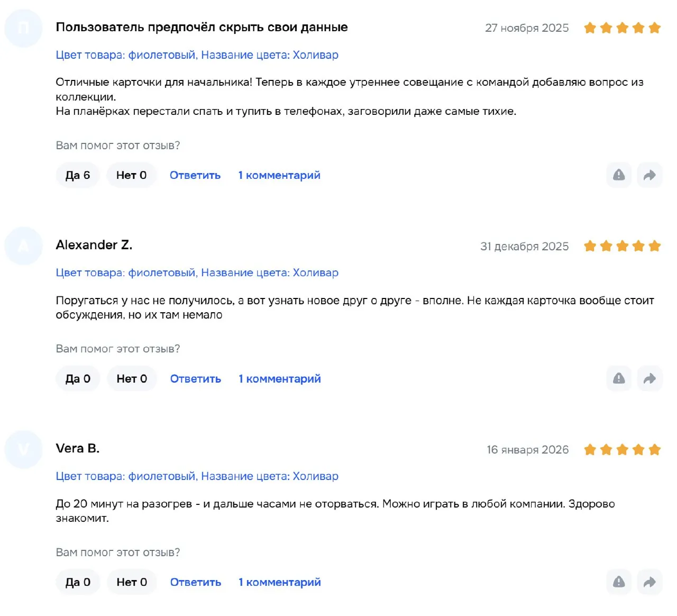Expand the comment on Vera B.'s review
The image size is (677, 616).
(x=279, y=582)
